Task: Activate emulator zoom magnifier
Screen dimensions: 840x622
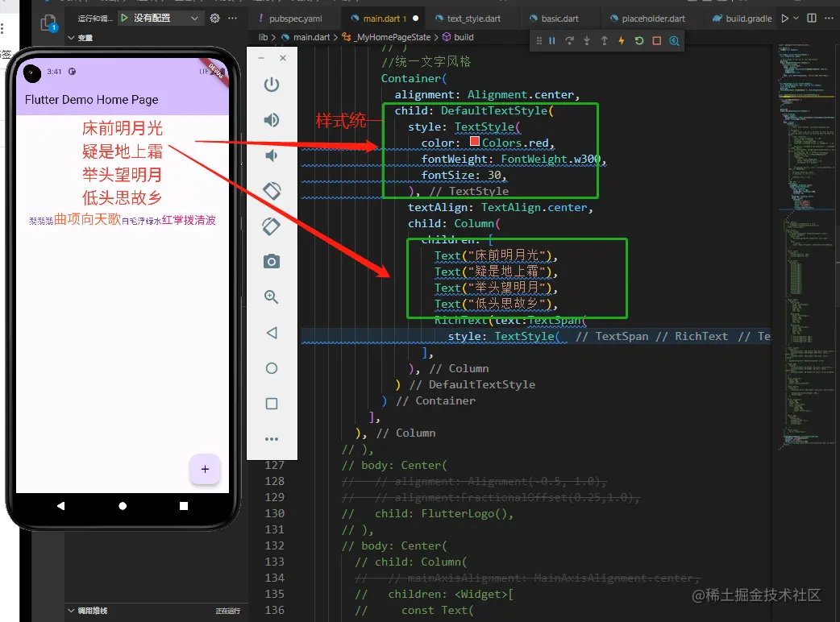Action: tap(272, 297)
